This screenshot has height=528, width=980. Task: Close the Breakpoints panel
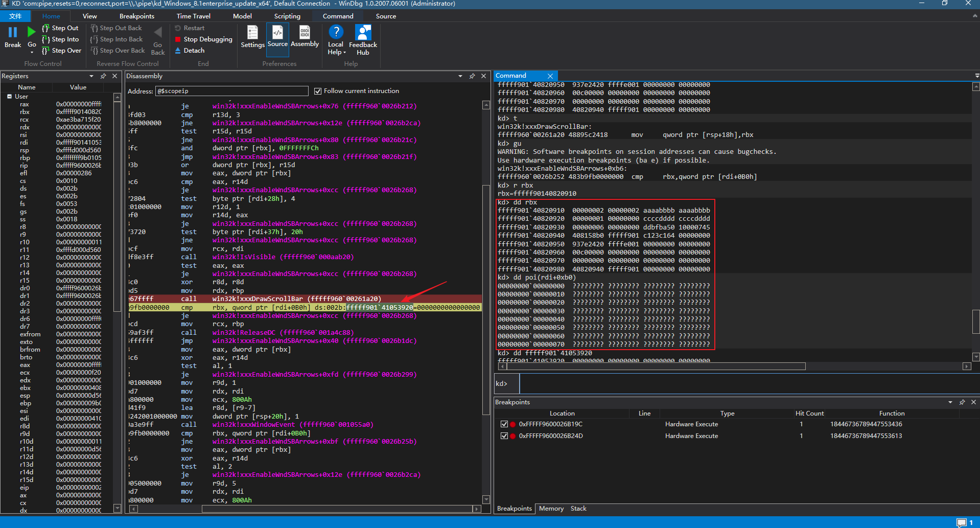tap(973, 402)
